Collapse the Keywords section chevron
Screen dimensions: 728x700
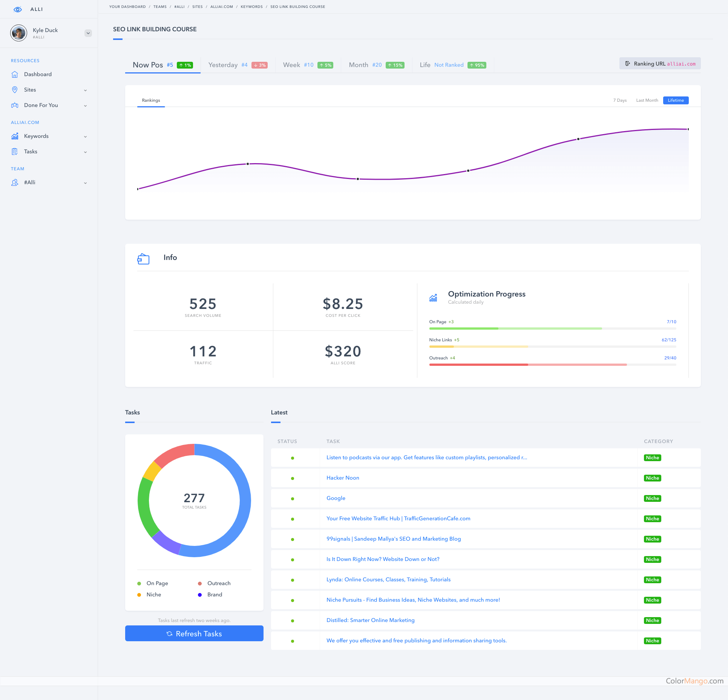[86, 136]
